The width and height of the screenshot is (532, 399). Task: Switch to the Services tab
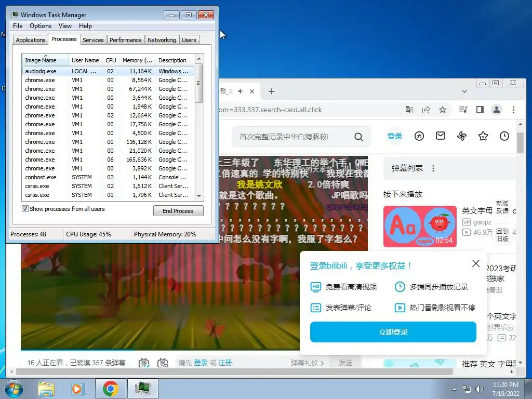pos(93,40)
